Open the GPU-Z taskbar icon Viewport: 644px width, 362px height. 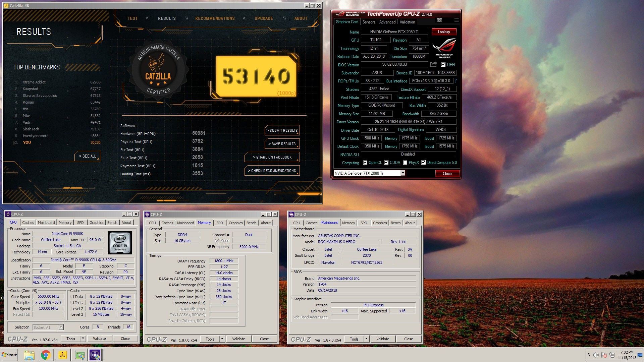click(x=79, y=355)
